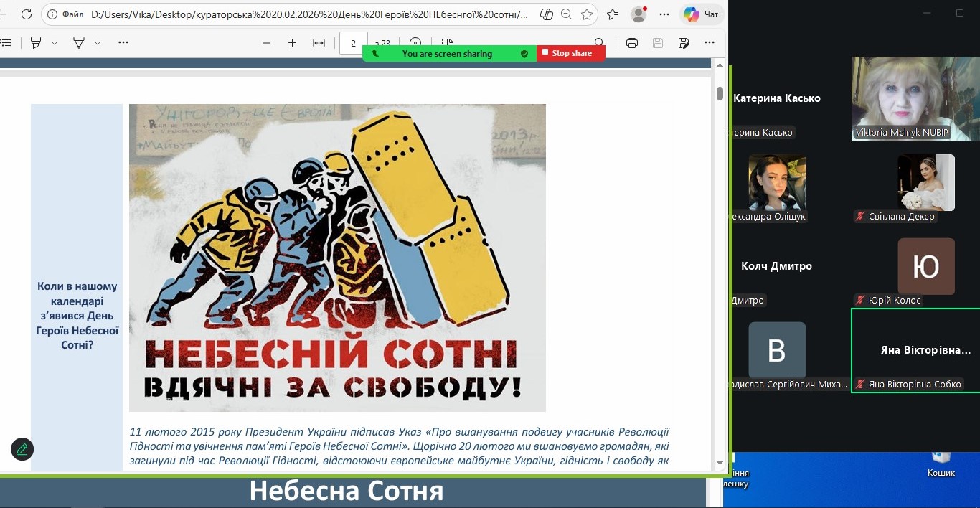Click the Save icon in PDF toolbar
The image size is (980, 508).
(x=658, y=43)
